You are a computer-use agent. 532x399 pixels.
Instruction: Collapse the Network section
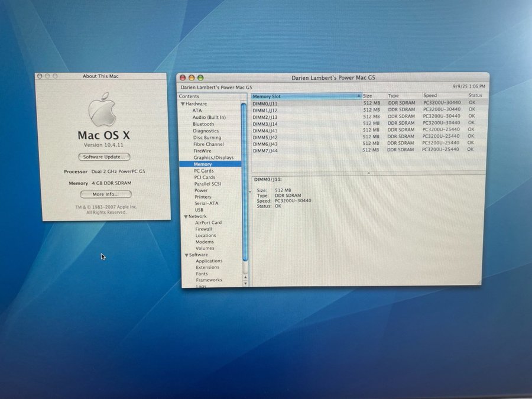[186, 216]
